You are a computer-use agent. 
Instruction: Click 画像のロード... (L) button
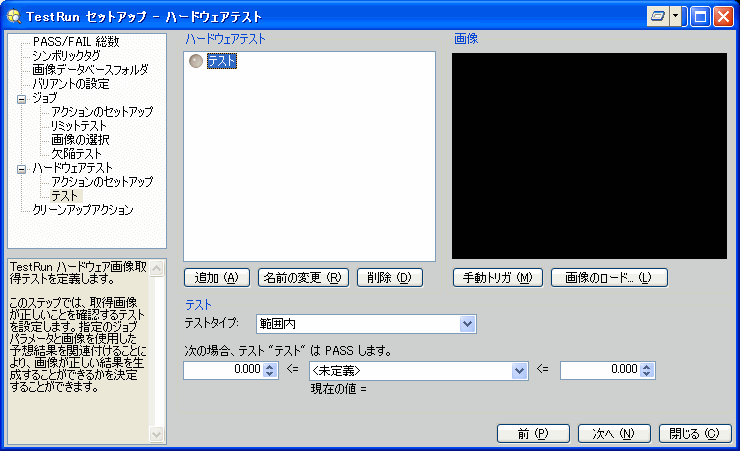click(608, 277)
